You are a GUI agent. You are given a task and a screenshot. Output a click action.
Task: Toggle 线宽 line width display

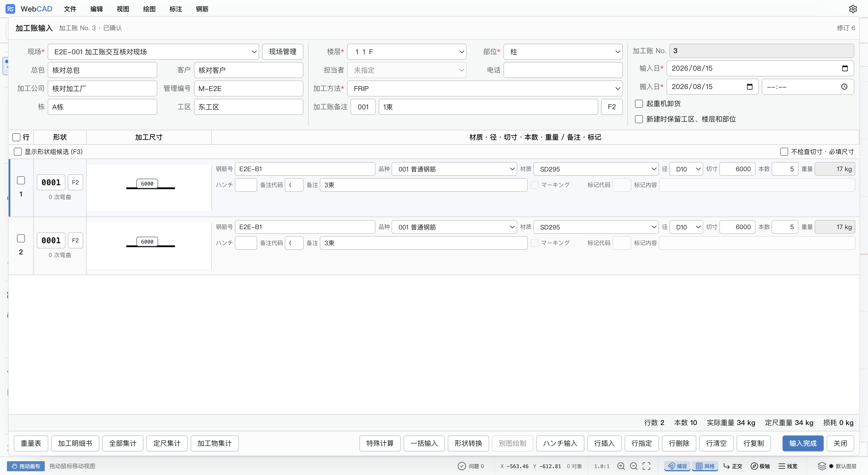[787, 466]
